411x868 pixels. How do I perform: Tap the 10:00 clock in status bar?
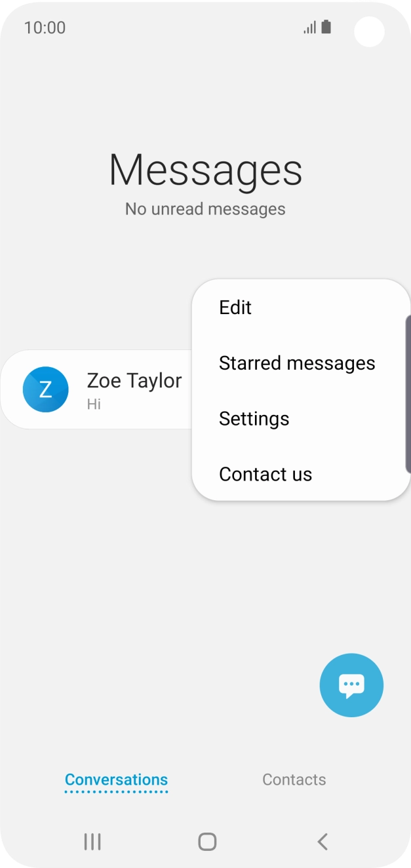click(45, 28)
